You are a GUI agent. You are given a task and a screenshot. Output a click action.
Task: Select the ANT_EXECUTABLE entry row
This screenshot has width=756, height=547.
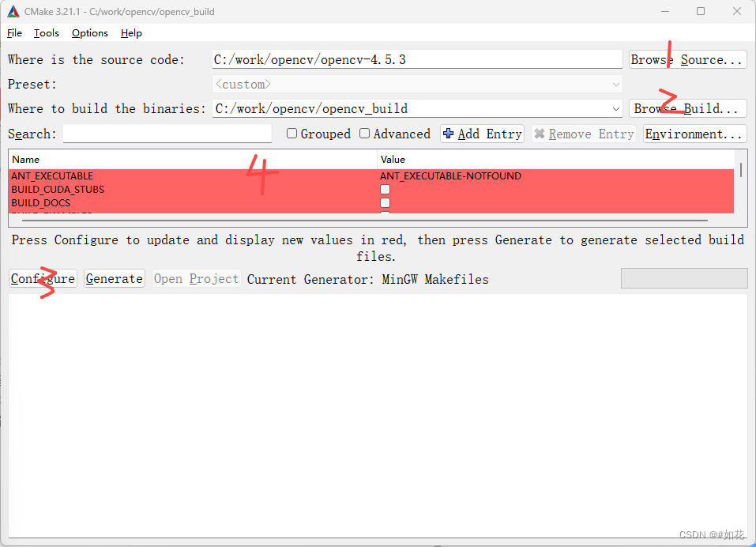[51, 175]
